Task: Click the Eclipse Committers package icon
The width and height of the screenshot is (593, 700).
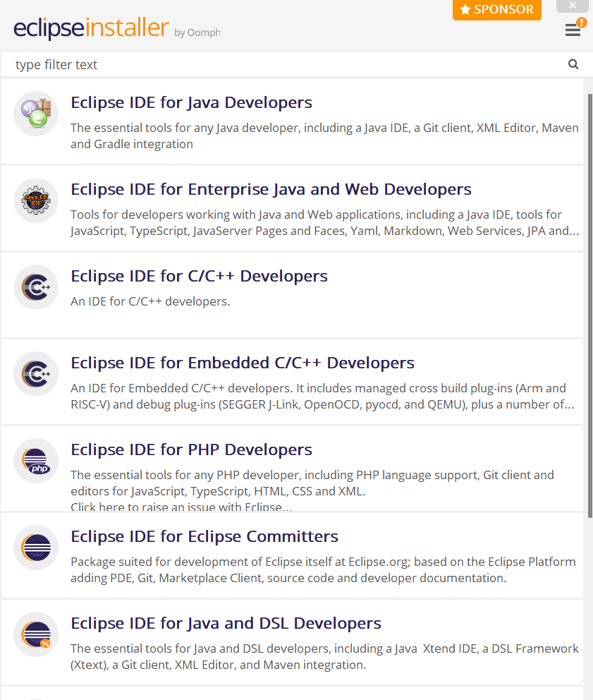Action: click(36, 548)
